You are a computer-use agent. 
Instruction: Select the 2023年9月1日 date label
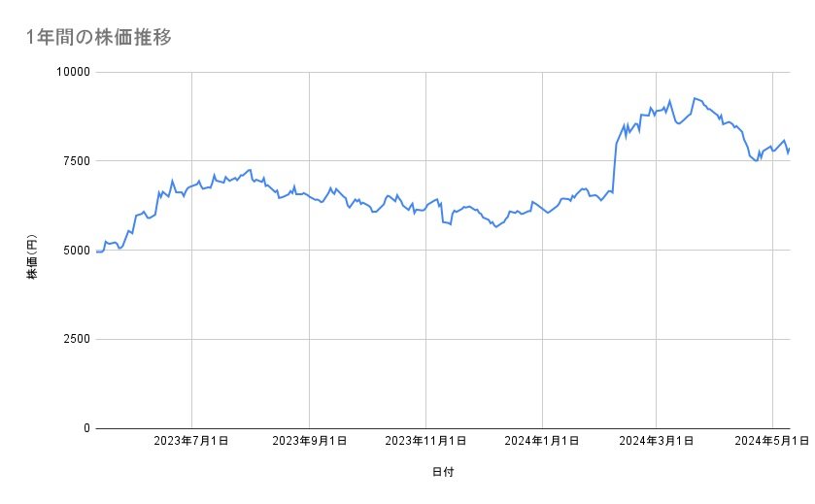tap(309, 442)
